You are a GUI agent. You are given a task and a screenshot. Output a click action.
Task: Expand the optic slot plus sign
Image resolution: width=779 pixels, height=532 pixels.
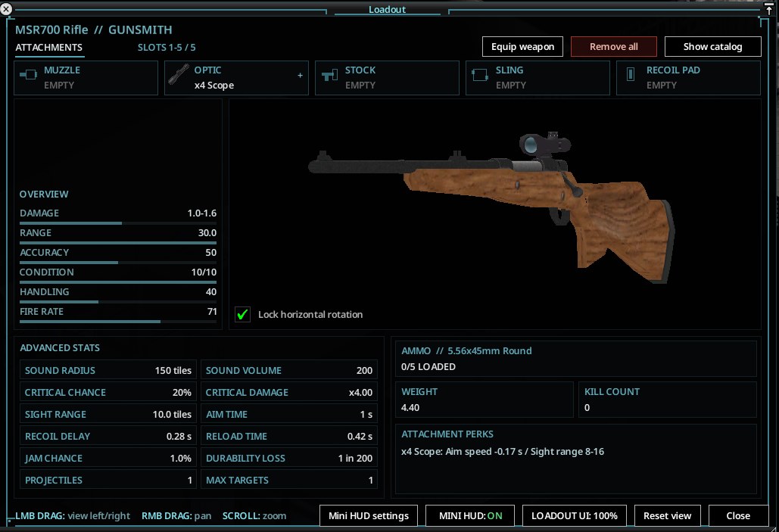click(x=300, y=76)
